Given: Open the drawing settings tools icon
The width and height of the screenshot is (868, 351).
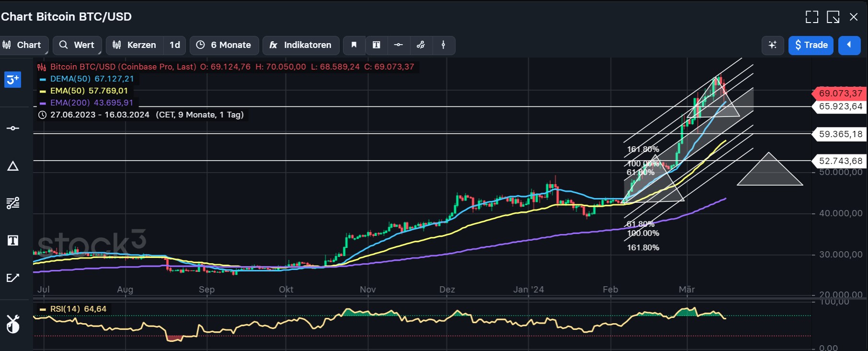Looking at the screenshot, I should click(x=13, y=325).
